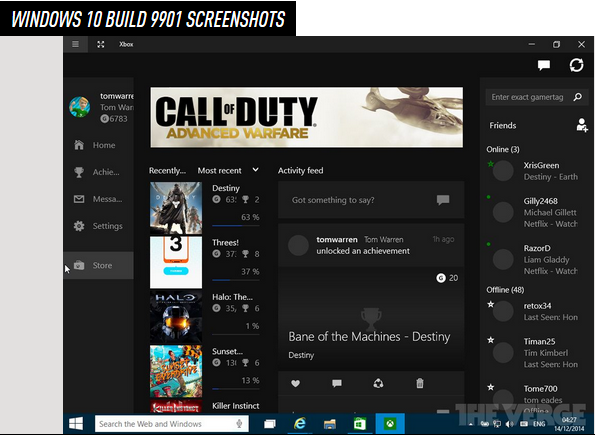Click the volume speaker tray icon
This screenshot has height=435, width=595.
click(x=509, y=424)
